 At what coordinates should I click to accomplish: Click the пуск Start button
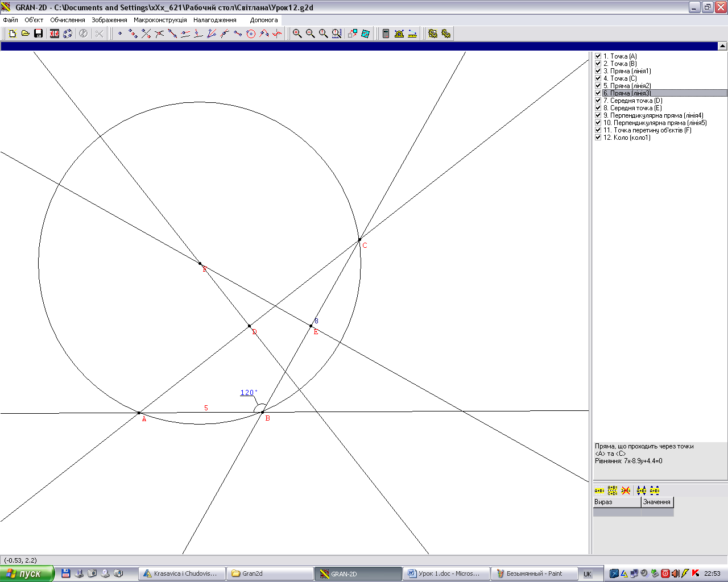27,573
